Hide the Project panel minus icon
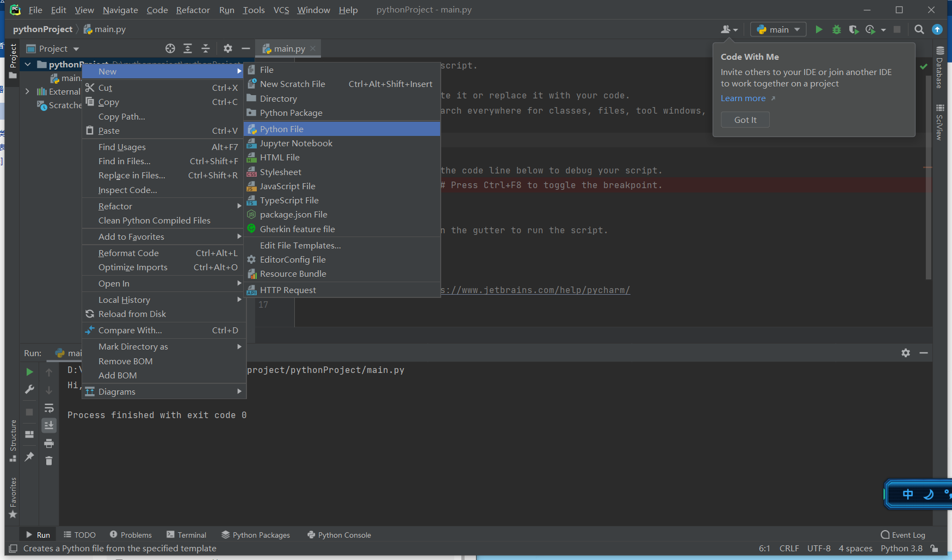The height and width of the screenshot is (560, 952). pyautogui.click(x=246, y=48)
